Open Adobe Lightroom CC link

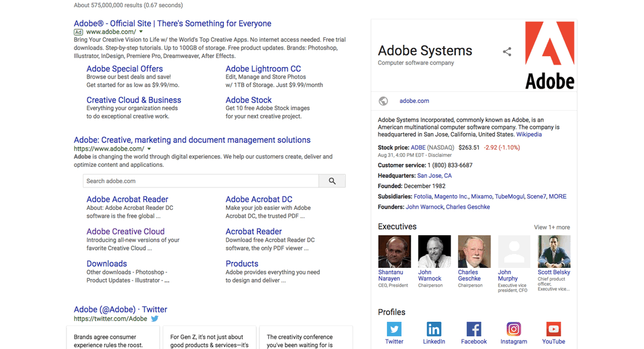[x=263, y=68]
